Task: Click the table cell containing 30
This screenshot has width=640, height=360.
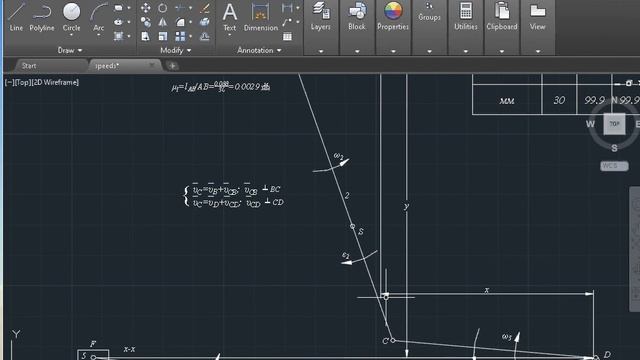Action: pos(559,100)
